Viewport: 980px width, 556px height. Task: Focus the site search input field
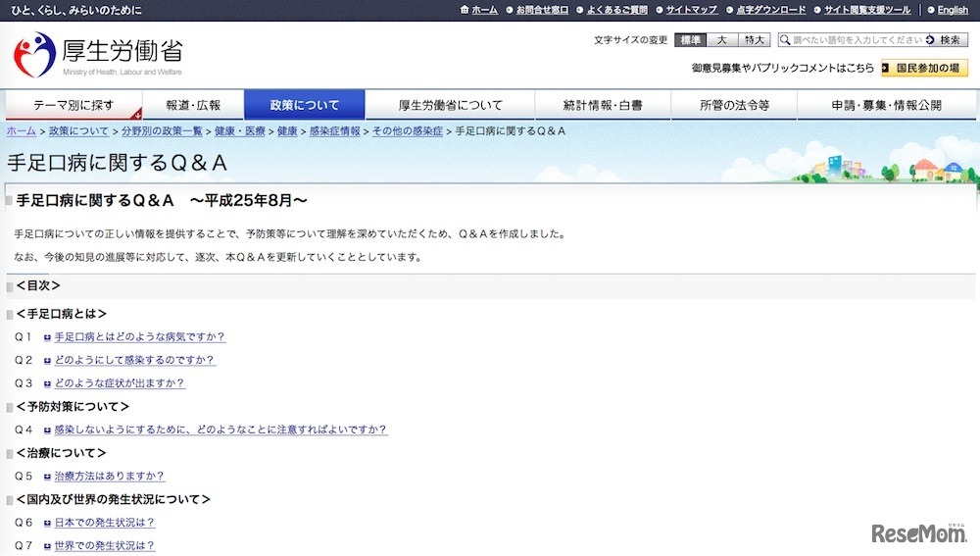pyautogui.click(x=857, y=40)
